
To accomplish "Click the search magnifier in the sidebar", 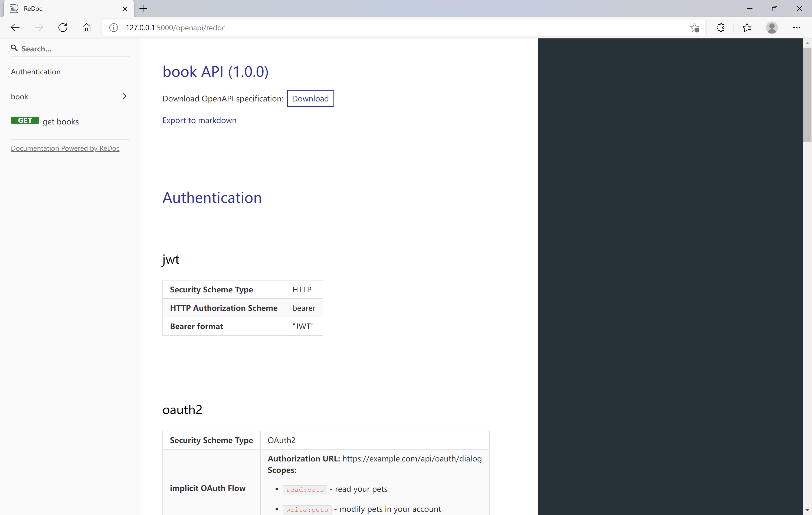I will coord(14,48).
